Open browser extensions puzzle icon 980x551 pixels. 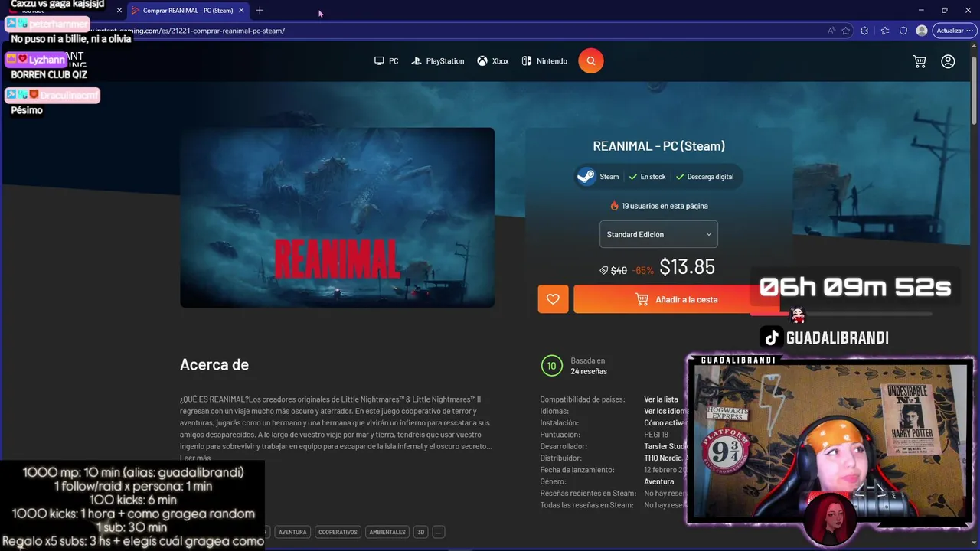pyautogui.click(x=864, y=31)
